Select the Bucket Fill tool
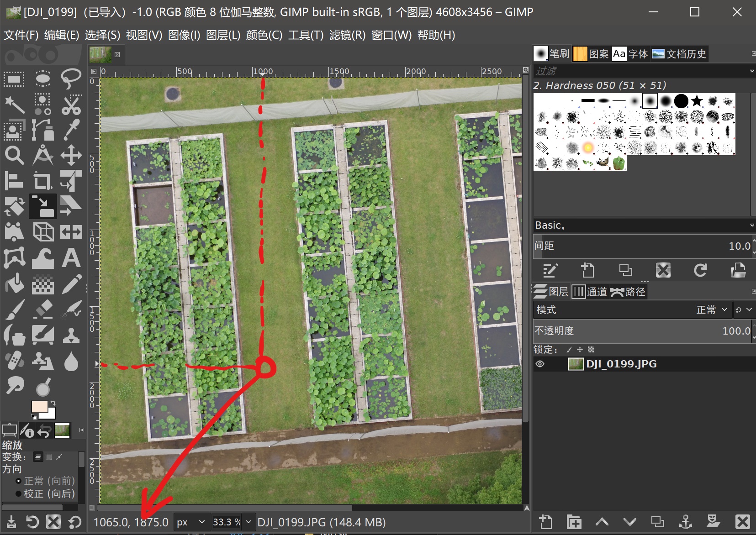The width and height of the screenshot is (756, 535). click(x=14, y=283)
